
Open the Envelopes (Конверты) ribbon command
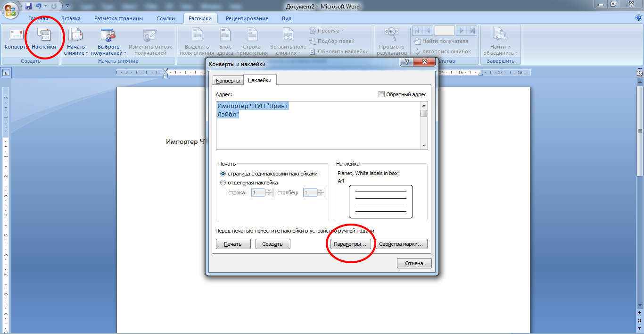pyautogui.click(x=17, y=39)
